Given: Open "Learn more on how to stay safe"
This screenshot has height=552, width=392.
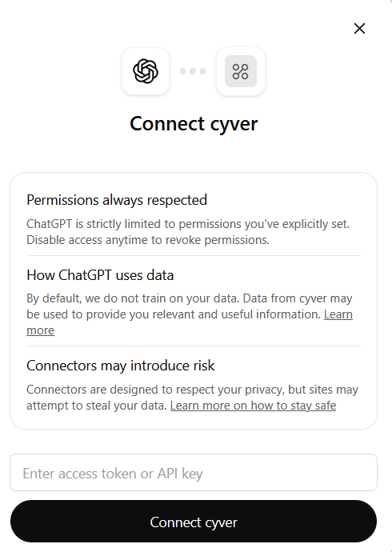Looking at the screenshot, I should (x=253, y=406).
